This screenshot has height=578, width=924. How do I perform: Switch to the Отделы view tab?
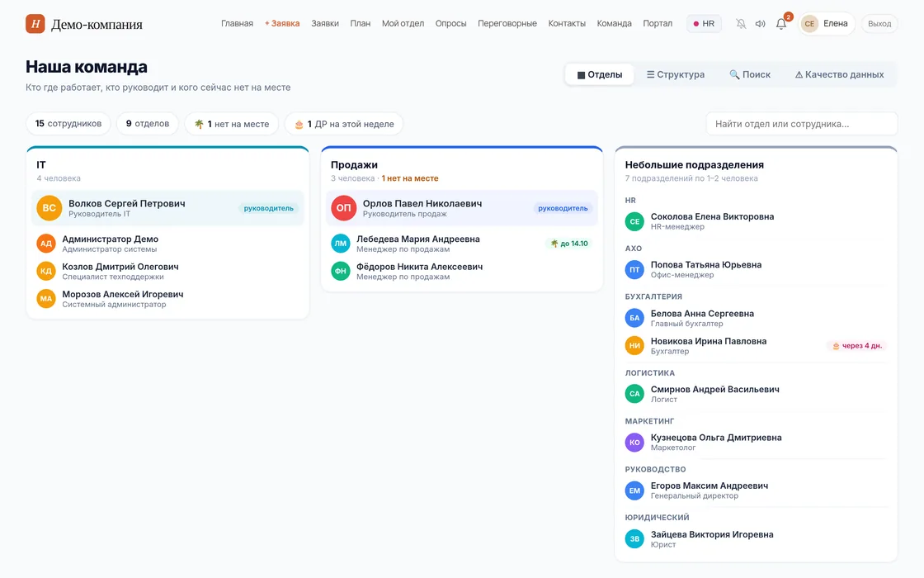coord(599,74)
